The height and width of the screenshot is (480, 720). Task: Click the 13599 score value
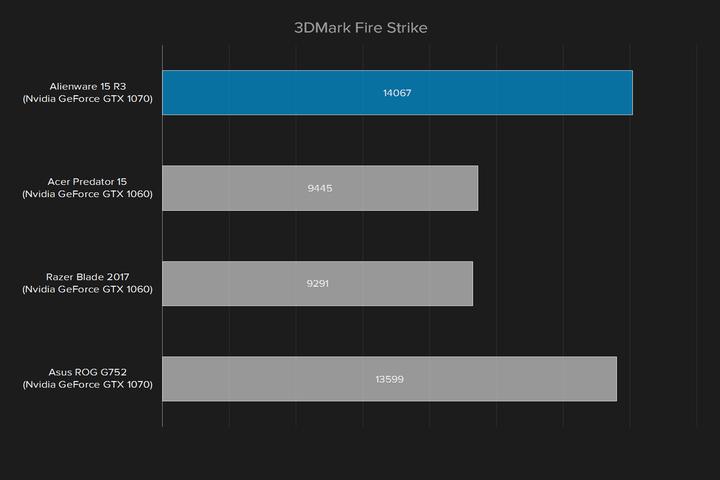[389, 379]
